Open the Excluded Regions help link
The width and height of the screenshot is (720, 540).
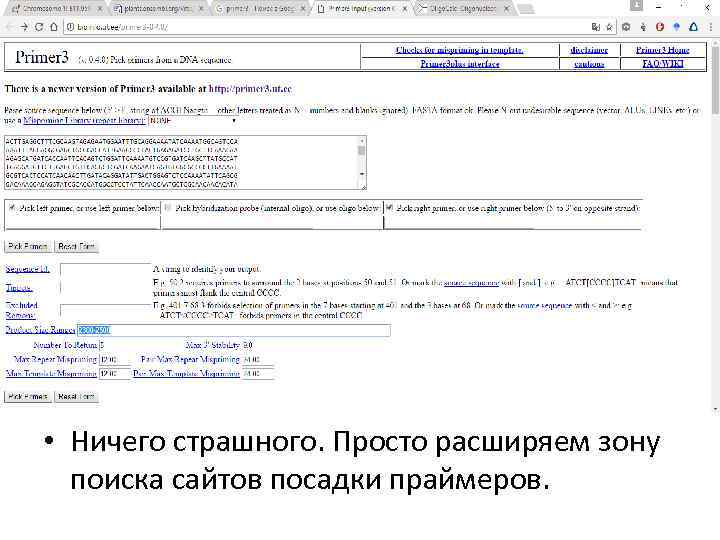click(x=21, y=310)
